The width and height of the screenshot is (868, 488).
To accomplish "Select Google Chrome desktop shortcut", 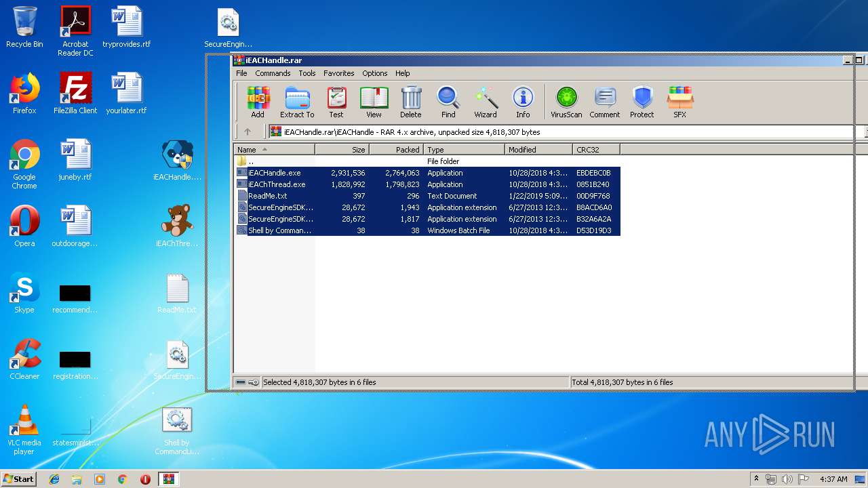I will (x=24, y=164).
